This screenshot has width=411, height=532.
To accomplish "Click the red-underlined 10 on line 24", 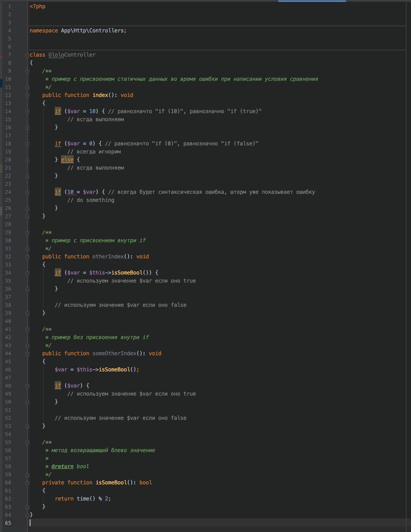I will [x=70, y=192].
